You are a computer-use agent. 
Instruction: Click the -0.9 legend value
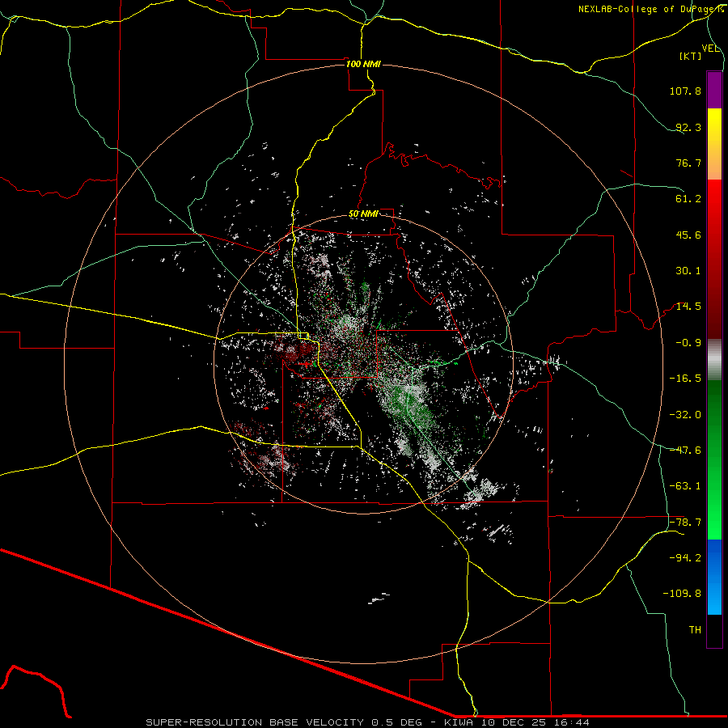(x=688, y=343)
